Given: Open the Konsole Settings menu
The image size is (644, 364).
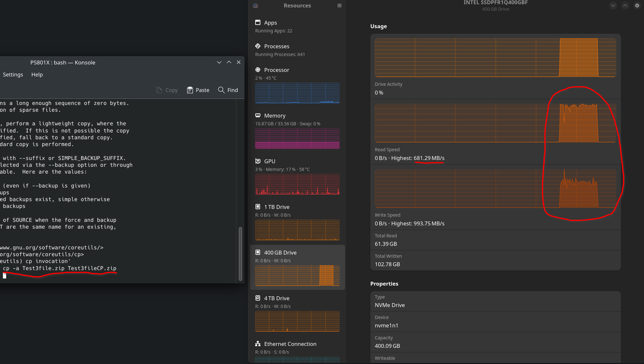Looking at the screenshot, I should coord(13,74).
